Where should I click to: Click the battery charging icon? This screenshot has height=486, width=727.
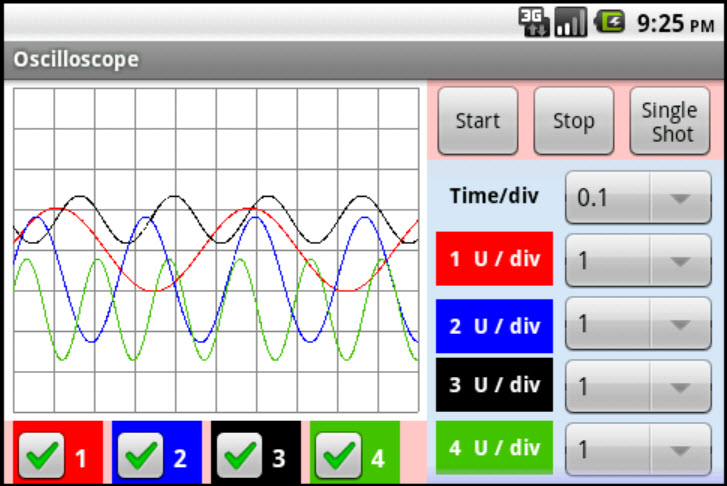click(610, 21)
